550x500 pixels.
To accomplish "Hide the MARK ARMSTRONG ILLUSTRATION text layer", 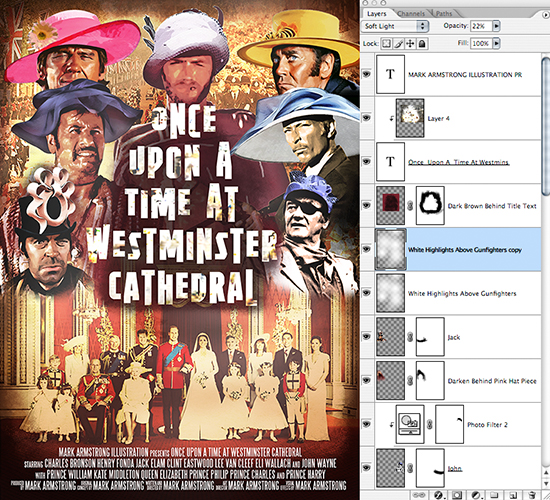I will tap(367, 74).
